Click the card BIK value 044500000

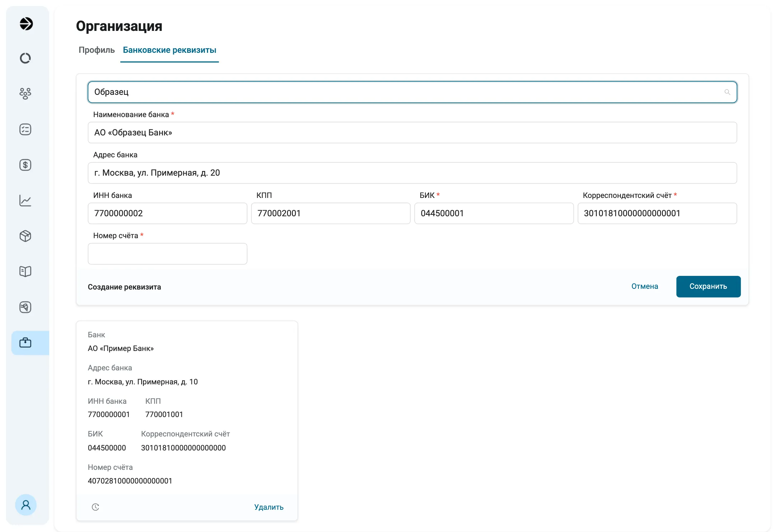click(x=107, y=448)
